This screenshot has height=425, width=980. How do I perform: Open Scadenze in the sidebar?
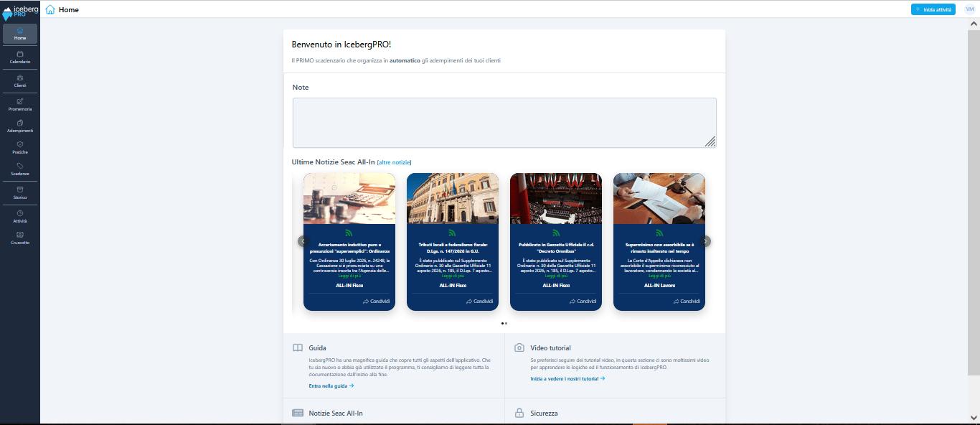(x=20, y=169)
